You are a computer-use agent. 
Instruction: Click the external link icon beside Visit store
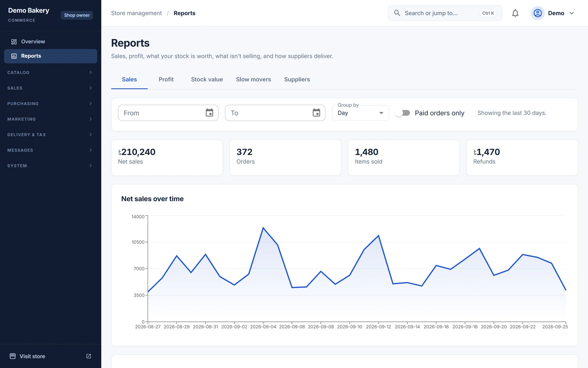tap(89, 356)
